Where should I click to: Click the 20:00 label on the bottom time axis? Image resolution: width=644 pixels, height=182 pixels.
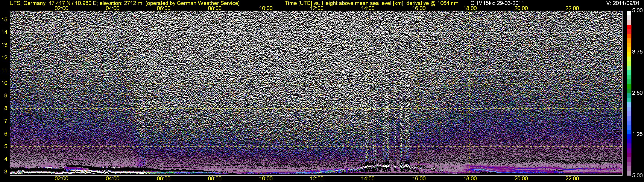pyautogui.click(x=521, y=179)
